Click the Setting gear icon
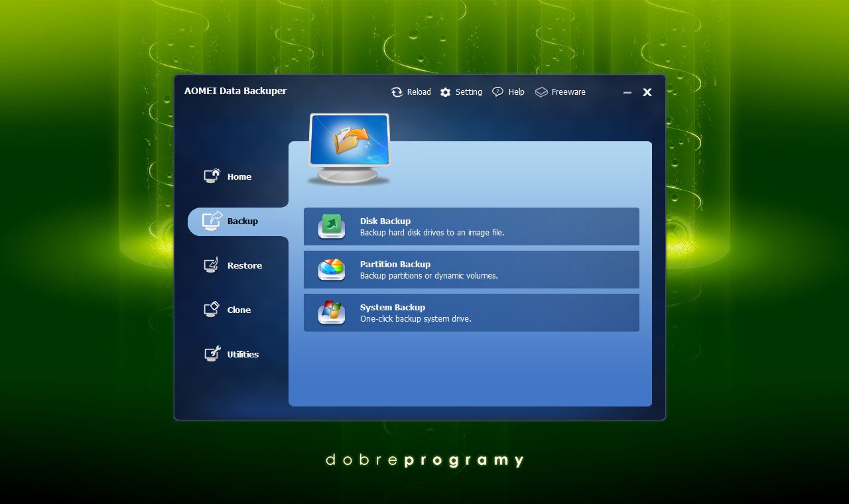 click(445, 92)
